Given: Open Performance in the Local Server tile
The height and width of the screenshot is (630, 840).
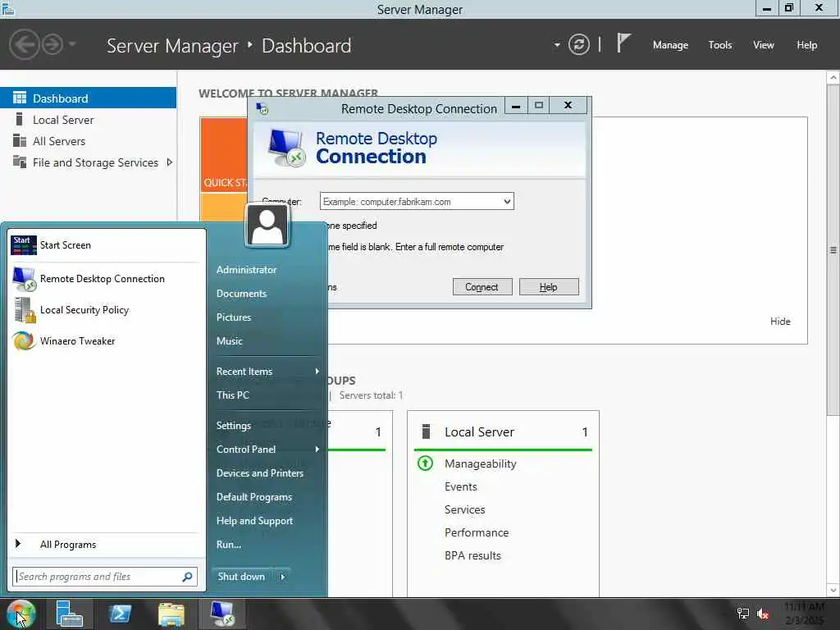Looking at the screenshot, I should coord(477,532).
